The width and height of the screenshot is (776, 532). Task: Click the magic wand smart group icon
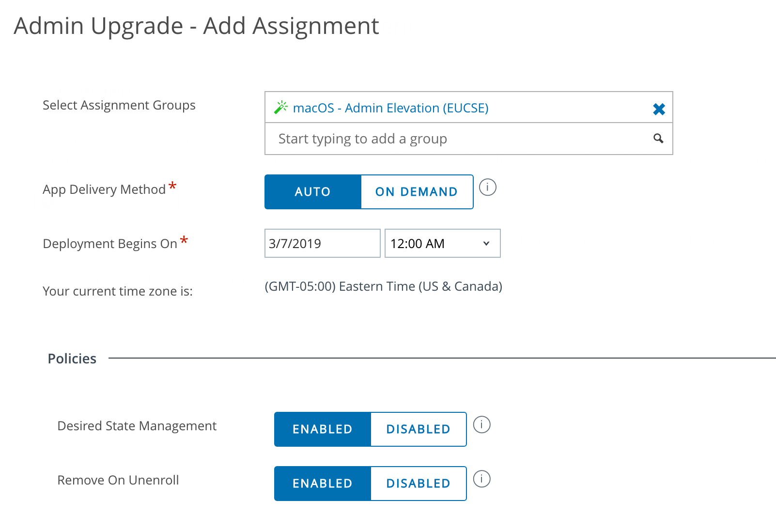tap(281, 107)
